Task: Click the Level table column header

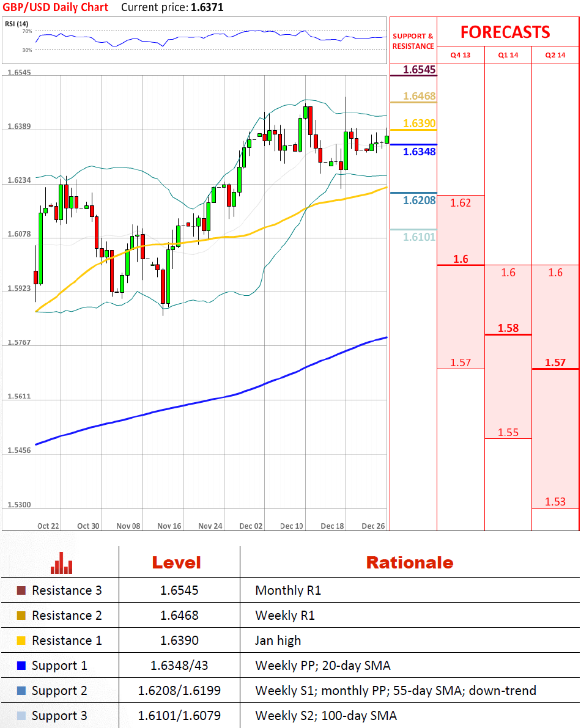Action: click(x=177, y=563)
